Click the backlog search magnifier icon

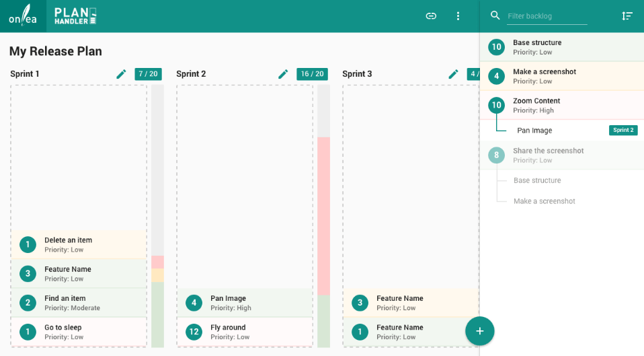[x=495, y=15]
